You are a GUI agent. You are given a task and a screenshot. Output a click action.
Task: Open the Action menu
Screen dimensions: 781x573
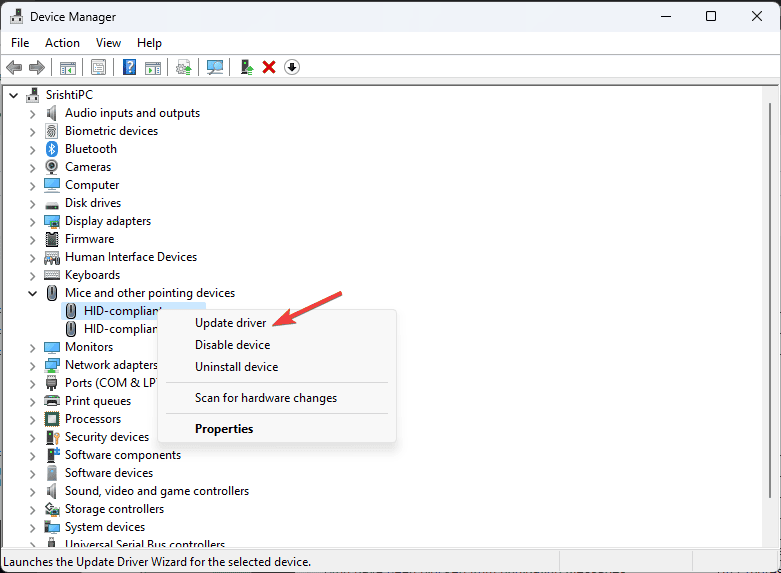62,43
